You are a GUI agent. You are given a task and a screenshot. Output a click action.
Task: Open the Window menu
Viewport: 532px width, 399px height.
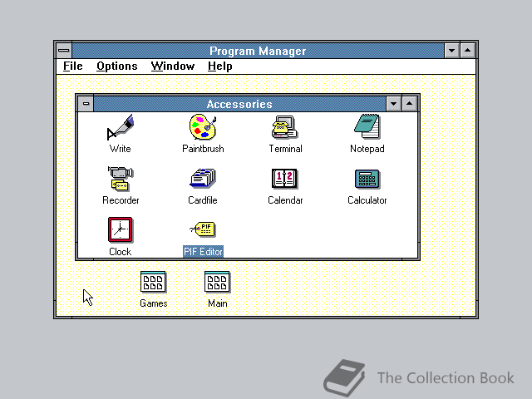coord(173,66)
